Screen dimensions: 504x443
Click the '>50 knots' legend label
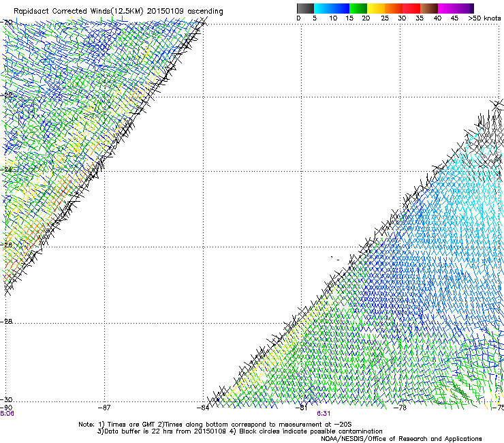(484, 18)
